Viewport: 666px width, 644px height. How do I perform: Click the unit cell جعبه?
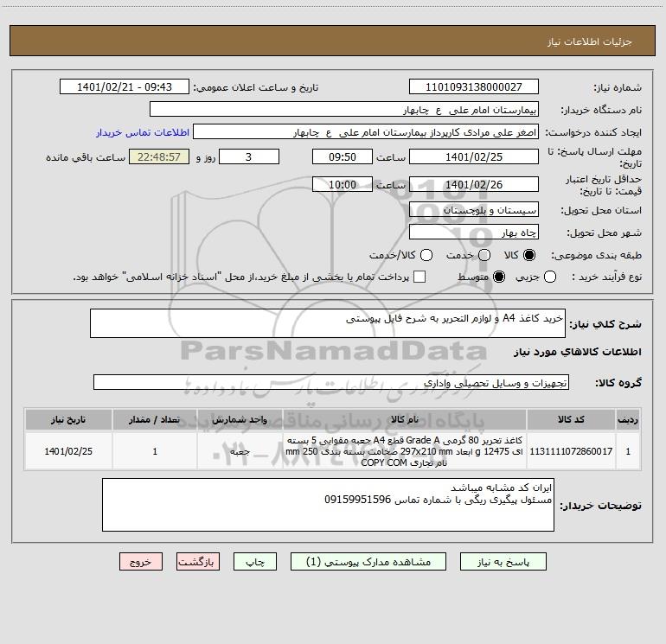point(240,451)
